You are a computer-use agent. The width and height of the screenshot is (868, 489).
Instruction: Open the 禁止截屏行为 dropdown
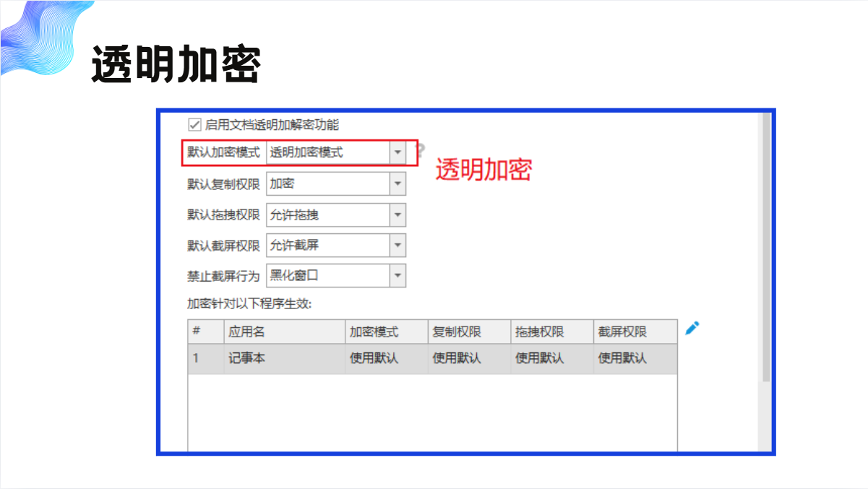398,276
